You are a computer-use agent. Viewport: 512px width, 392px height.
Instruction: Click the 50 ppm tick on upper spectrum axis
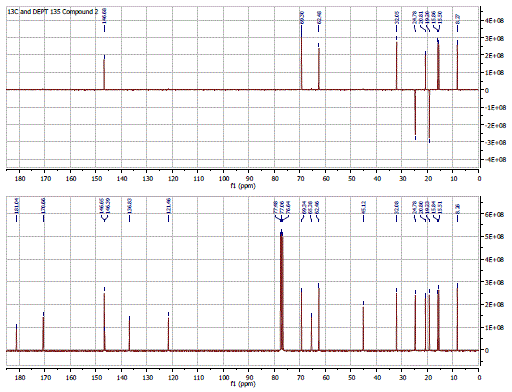[x=352, y=179]
